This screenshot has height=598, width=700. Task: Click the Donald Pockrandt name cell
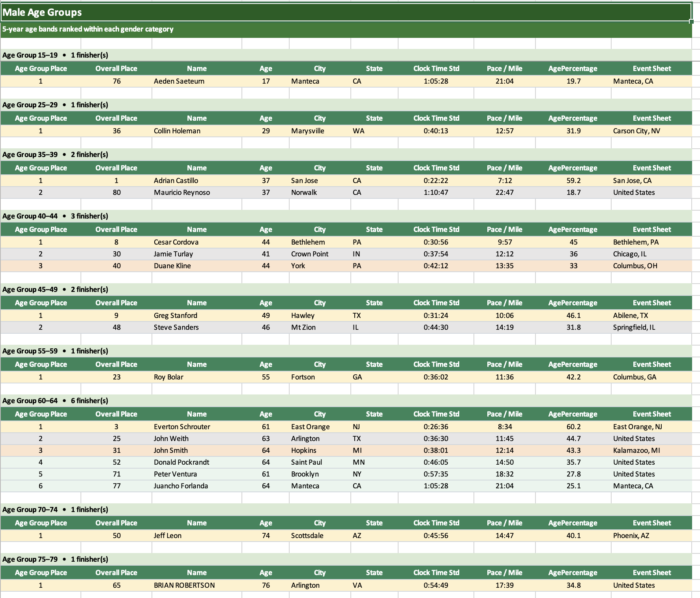tap(182, 462)
